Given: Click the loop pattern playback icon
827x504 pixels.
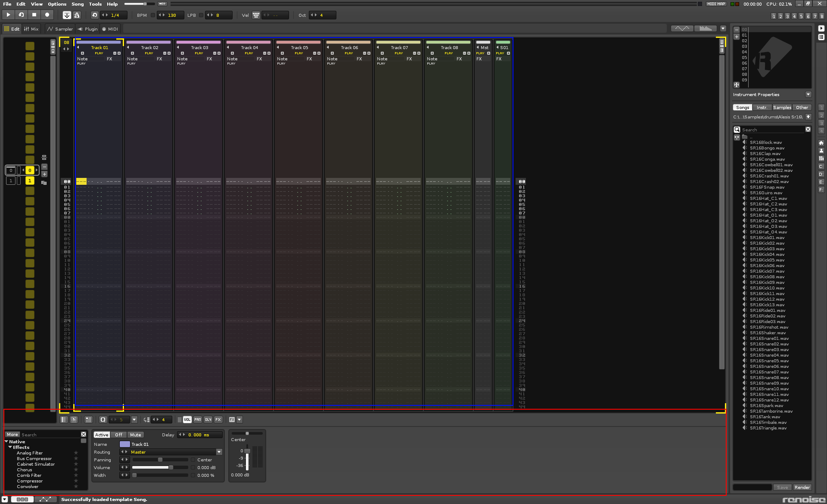Looking at the screenshot, I should [21, 15].
